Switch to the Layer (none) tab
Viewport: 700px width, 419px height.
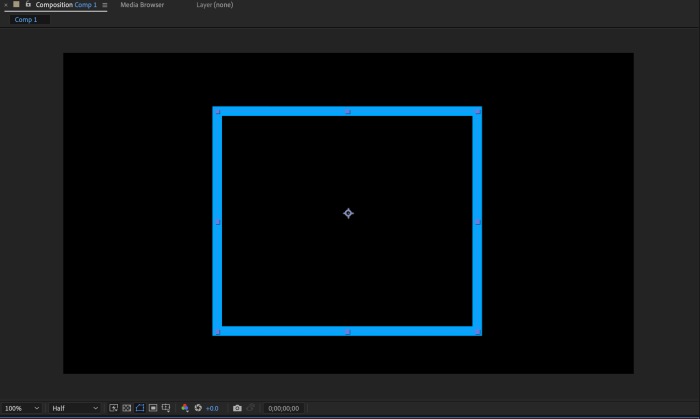(x=215, y=5)
